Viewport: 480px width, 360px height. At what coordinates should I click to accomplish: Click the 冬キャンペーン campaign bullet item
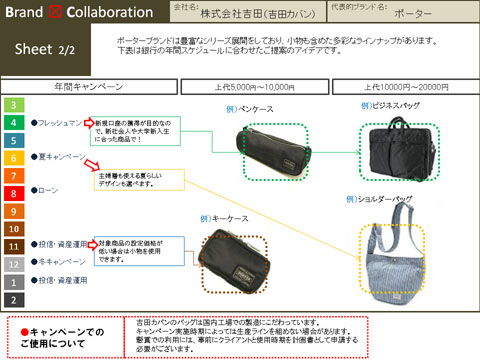click(x=58, y=262)
